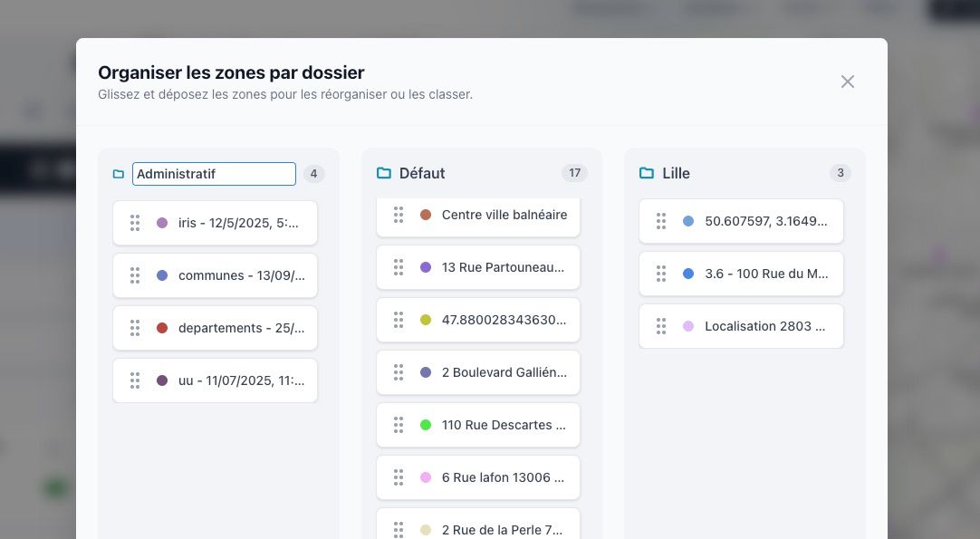Click the purple color dot next to iris
Screen dimensions: 980x539
pos(164,222)
